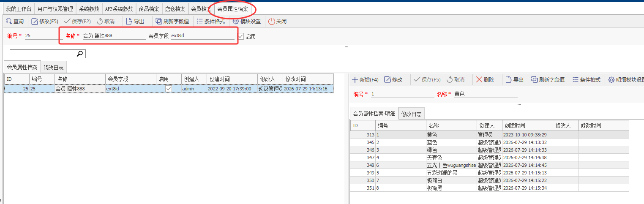This screenshot has width=644, height=204.
Task: Switch to 我的工作台 tab
Action: (x=19, y=9)
